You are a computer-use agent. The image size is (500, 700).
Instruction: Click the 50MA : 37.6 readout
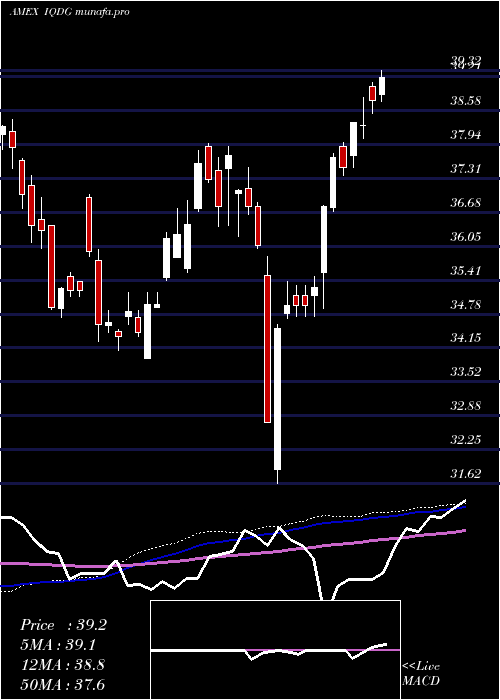[x=62, y=684]
